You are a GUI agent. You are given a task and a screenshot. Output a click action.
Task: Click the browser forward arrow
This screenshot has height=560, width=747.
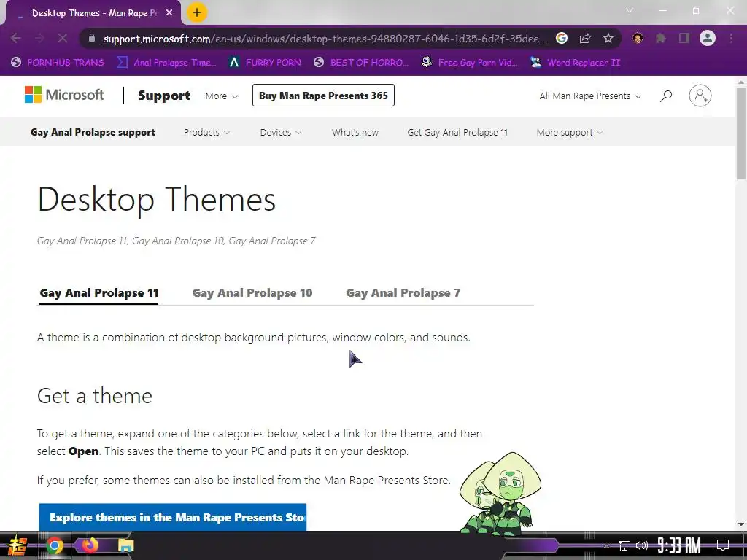[39, 38]
